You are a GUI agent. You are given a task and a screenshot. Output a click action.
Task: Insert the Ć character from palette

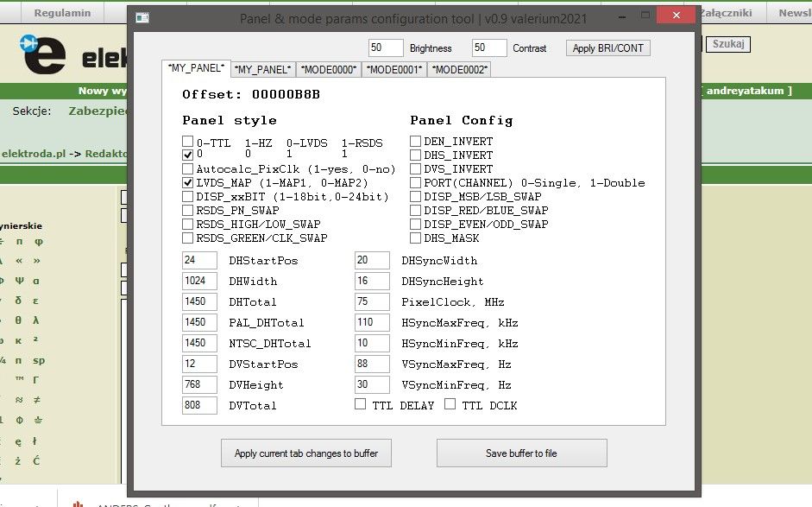[x=35, y=460]
